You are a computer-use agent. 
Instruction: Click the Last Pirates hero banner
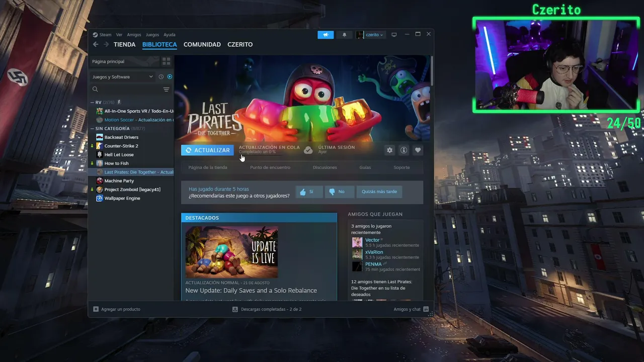302,99
